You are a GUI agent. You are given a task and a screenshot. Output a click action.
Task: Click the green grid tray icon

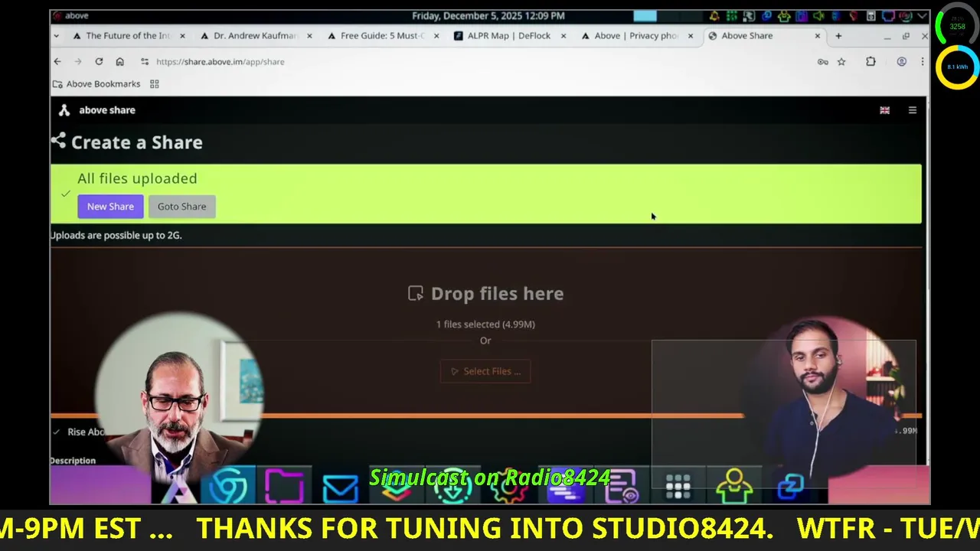[732, 16]
